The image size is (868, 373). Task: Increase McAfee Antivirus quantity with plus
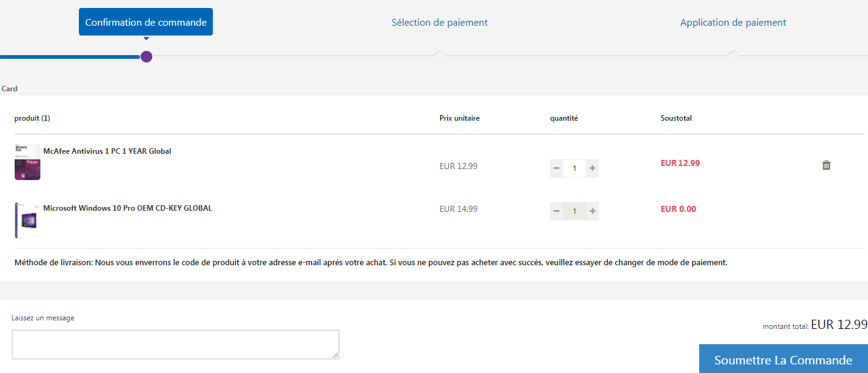click(592, 168)
